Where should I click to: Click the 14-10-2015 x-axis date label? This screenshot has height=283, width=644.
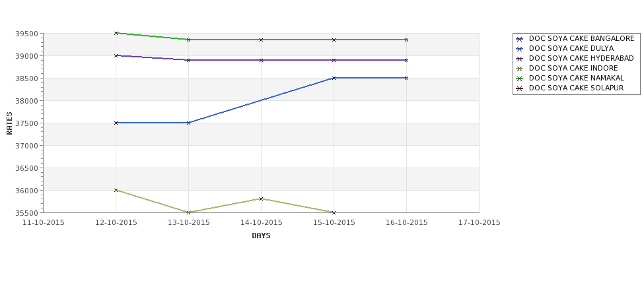(261, 223)
